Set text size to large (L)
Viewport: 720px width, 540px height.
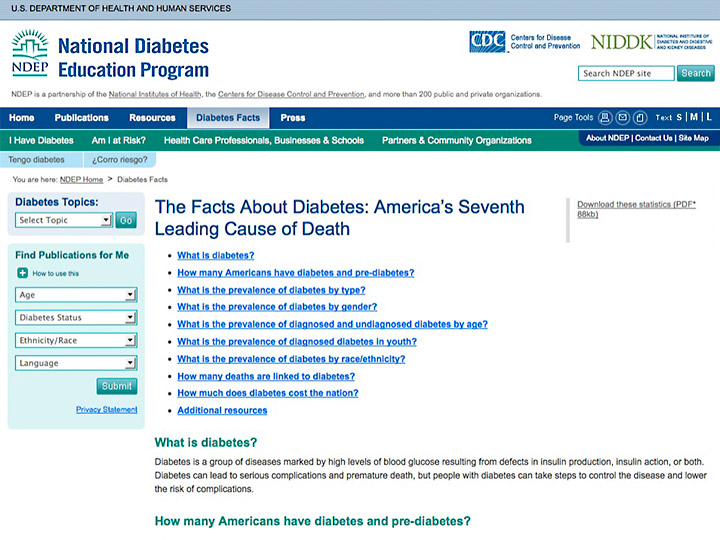click(x=708, y=117)
